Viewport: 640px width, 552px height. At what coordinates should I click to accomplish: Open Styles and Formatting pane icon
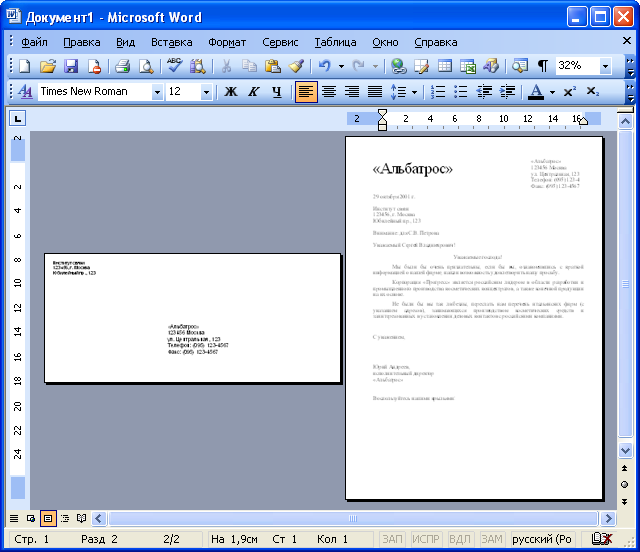(x=25, y=91)
